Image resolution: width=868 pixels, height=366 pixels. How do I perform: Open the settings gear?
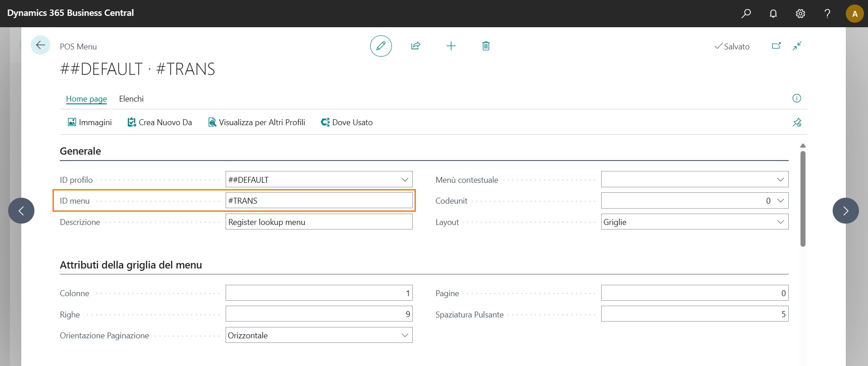coord(800,14)
